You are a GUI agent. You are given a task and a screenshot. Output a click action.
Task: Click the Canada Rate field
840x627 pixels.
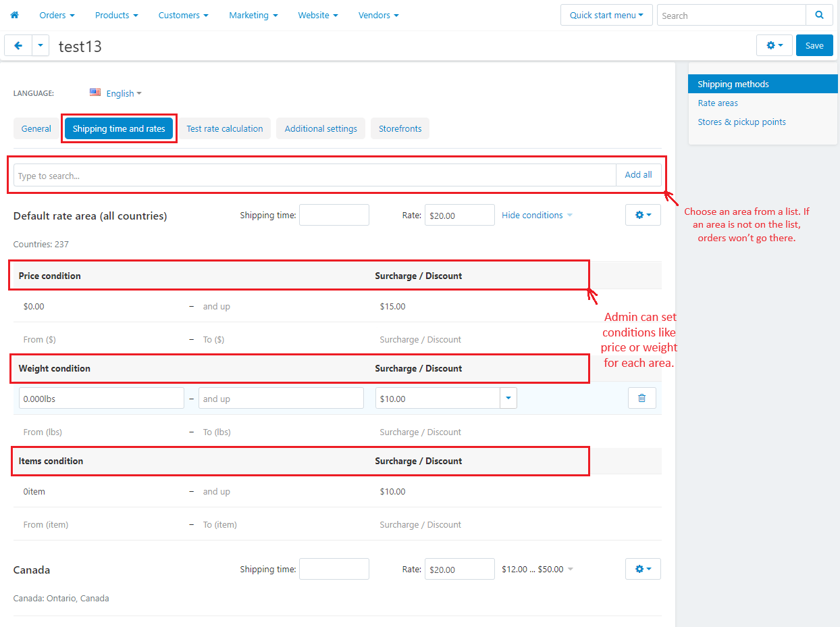[x=460, y=569]
